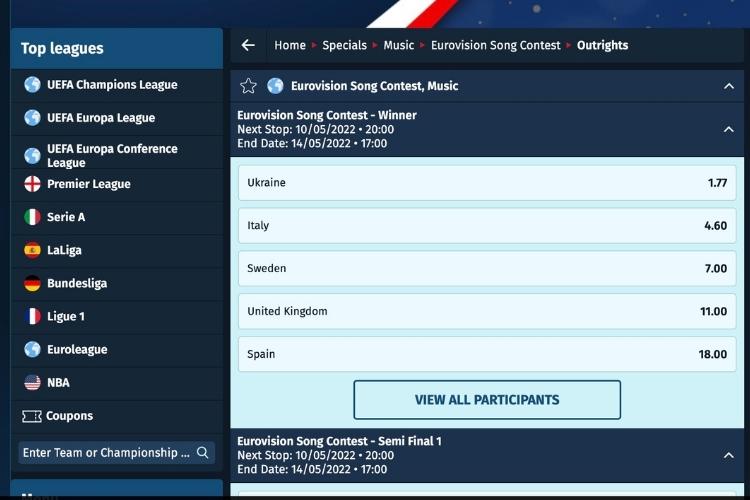Favorite Eurovision Song Contest with the star icon

tap(248, 86)
